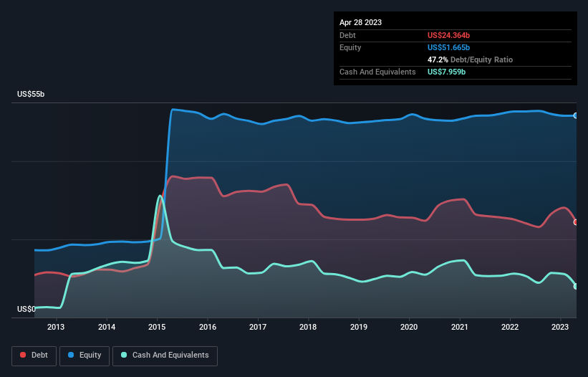Viewport: 588px width, 377px height.
Task: Click the 47.2% Debt/Equity Ratio text
Action: click(x=470, y=59)
